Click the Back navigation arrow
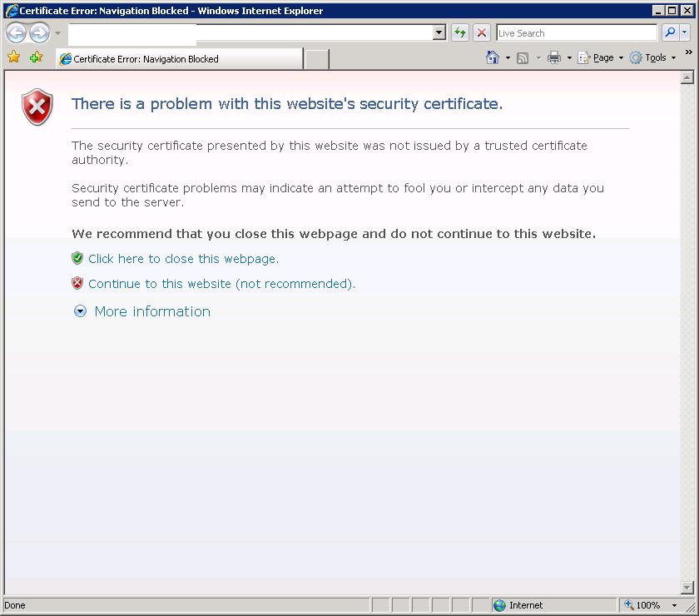The height and width of the screenshot is (616, 699). [x=16, y=32]
